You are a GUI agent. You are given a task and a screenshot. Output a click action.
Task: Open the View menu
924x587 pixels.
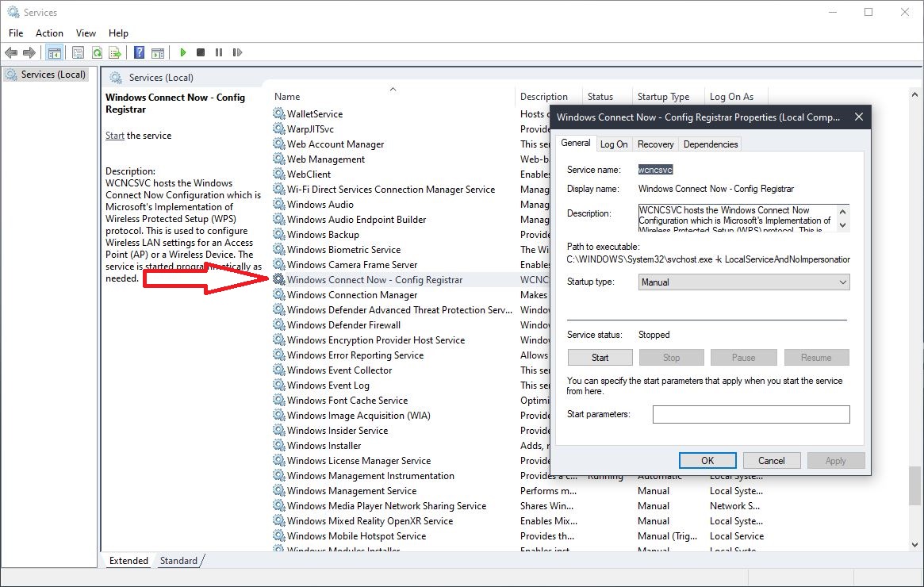[x=86, y=33]
